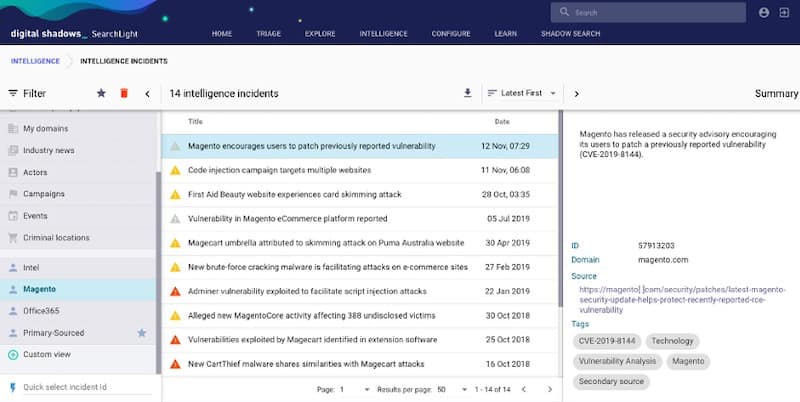The height and width of the screenshot is (402, 800).
Task: Open Magecart umbrella Puma Australia incident
Action: (360, 243)
